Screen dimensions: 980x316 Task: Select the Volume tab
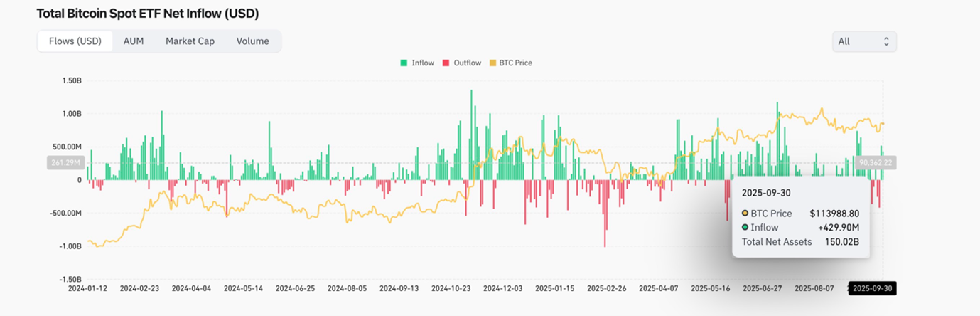[x=252, y=41]
